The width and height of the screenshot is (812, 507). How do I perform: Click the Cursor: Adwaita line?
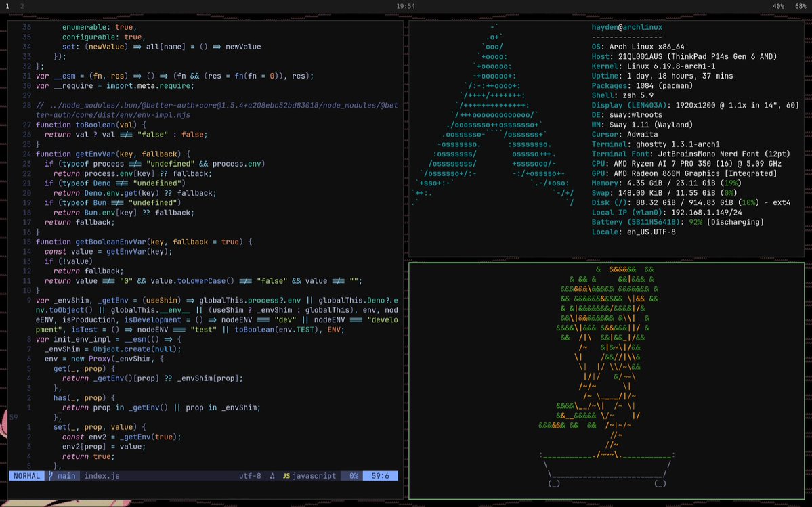(624, 135)
